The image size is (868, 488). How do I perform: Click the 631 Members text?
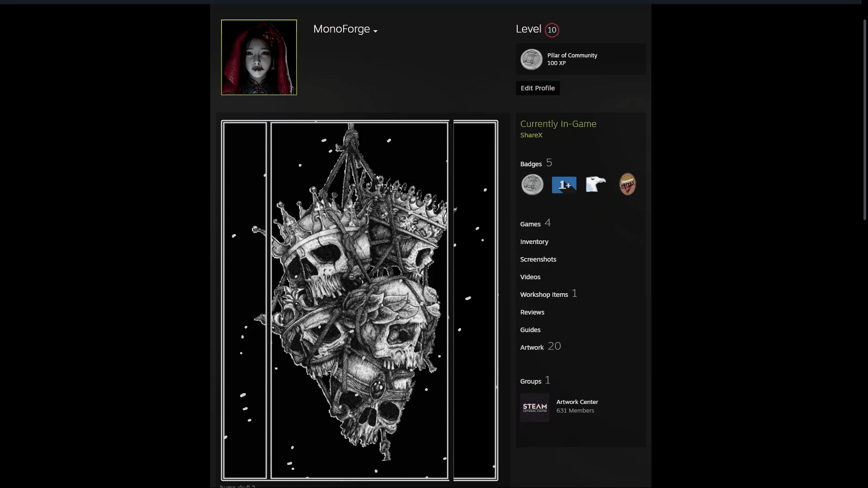(x=575, y=411)
